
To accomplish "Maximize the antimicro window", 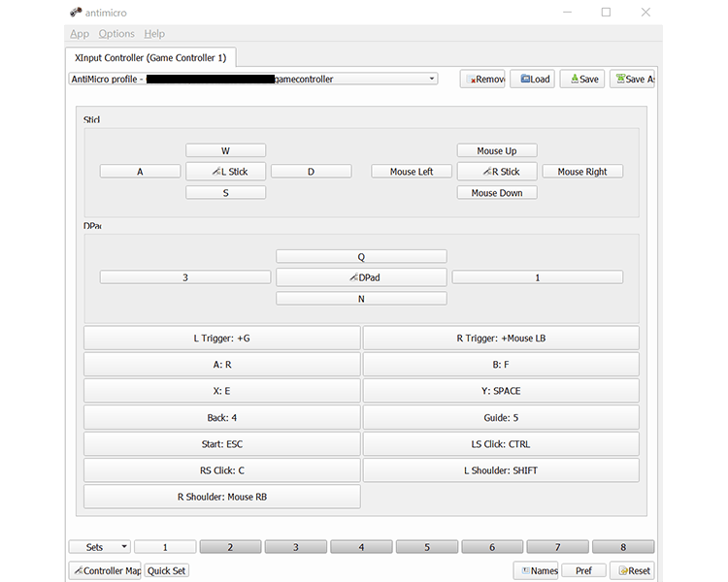I will point(606,12).
